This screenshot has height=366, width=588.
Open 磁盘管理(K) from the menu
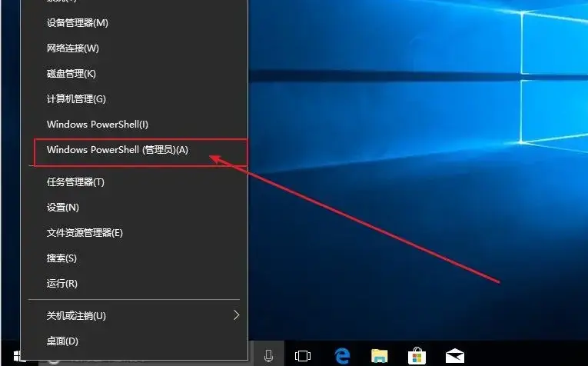(x=71, y=74)
